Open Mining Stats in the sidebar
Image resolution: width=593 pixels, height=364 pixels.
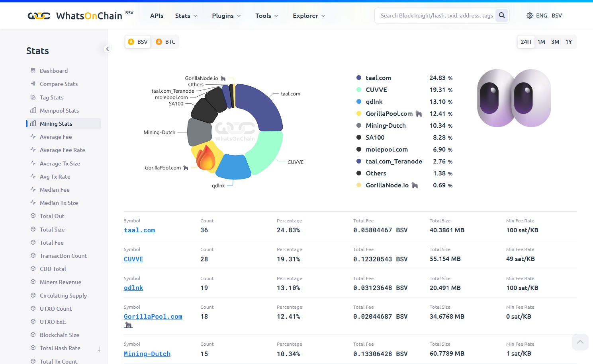pyautogui.click(x=64, y=124)
